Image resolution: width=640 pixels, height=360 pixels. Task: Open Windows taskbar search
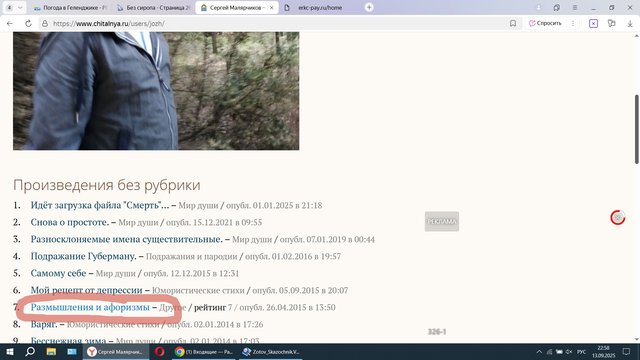click(30, 351)
